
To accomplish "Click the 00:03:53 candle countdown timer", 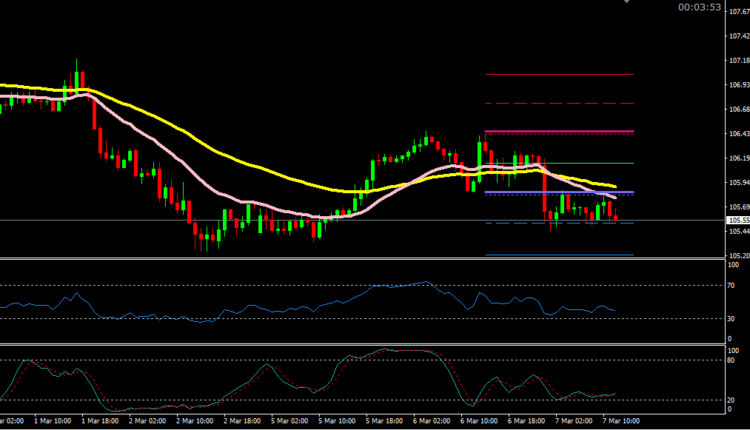I will (698, 8).
